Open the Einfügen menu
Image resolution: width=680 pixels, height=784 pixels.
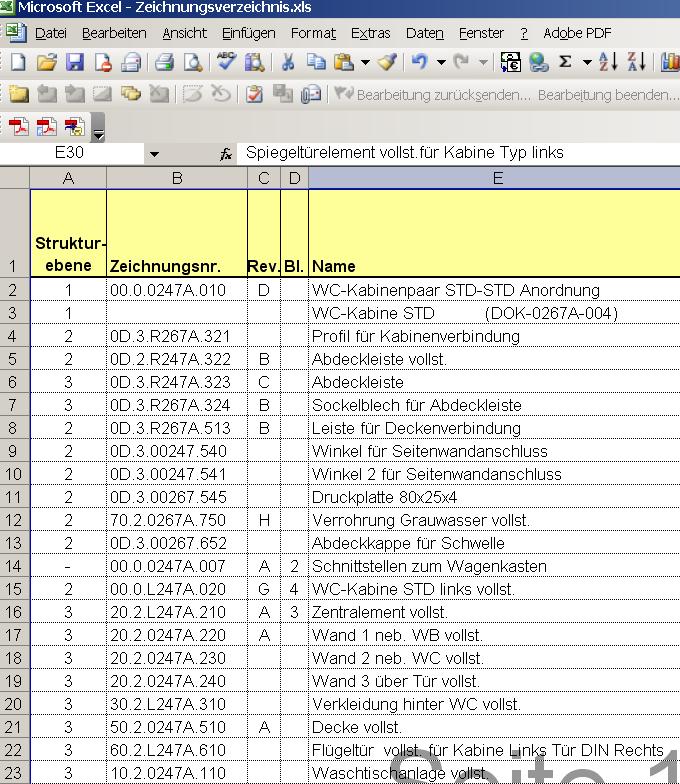click(248, 33)
